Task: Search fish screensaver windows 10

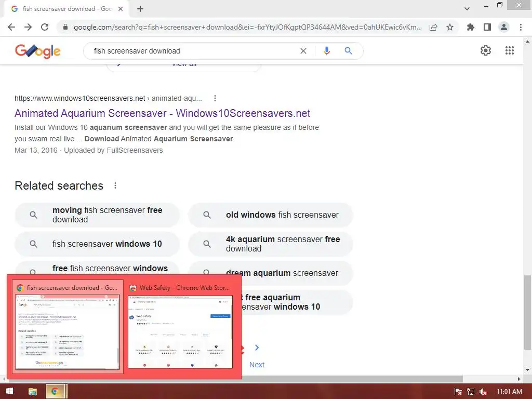Action: (x=97, y=244)
